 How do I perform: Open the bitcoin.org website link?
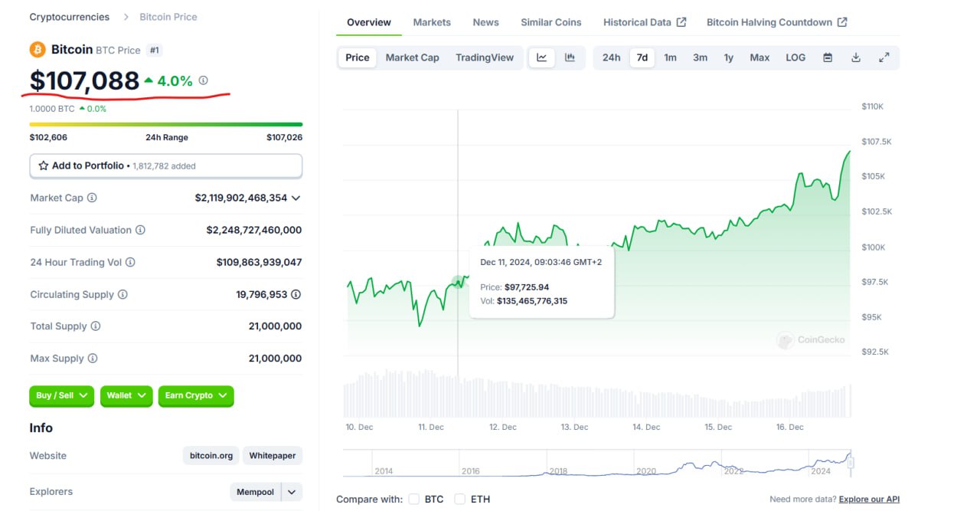click(x=211, y=456)
